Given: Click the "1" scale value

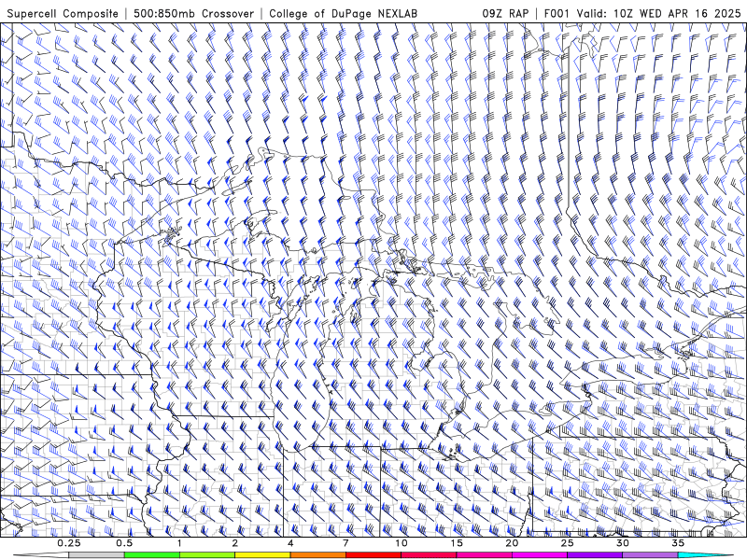Looking at the screenshot, I should click(179, 543).
